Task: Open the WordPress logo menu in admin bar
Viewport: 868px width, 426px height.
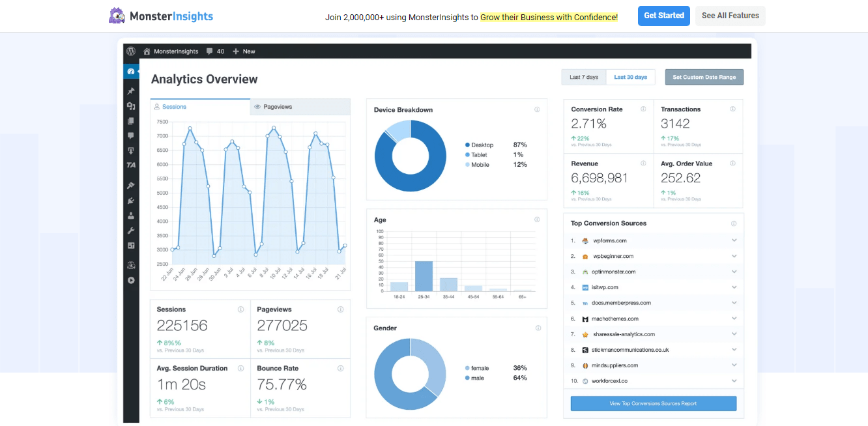Action: [x=131, y=51]
